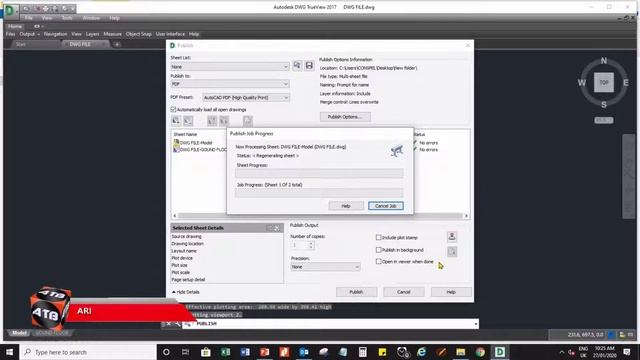Click the new tab plus icon
The height and width of the screenshot is (360, 640).
click(117, 44)
